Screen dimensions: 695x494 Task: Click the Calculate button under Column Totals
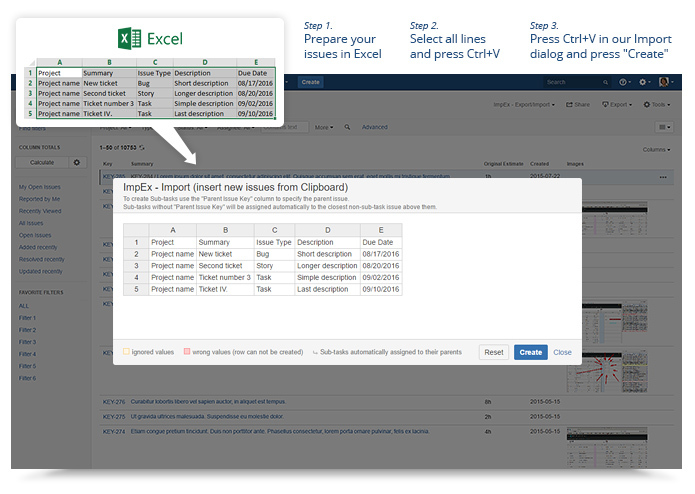click(x=42, y=163)
